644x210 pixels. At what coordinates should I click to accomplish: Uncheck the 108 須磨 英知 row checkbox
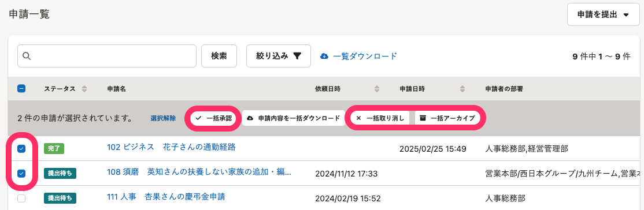[21, 174]
